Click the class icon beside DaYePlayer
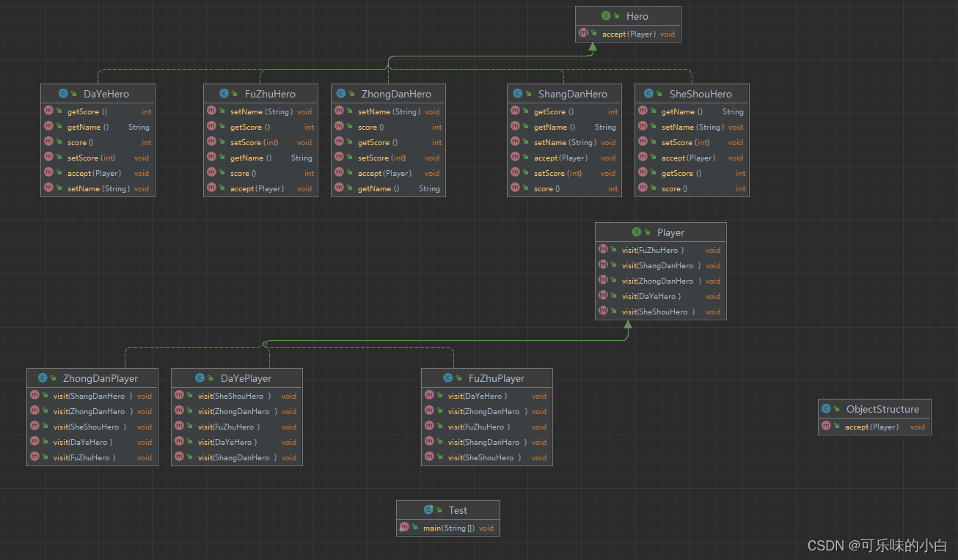The height and width of the screenshot is (560, 958). [200, 378]
